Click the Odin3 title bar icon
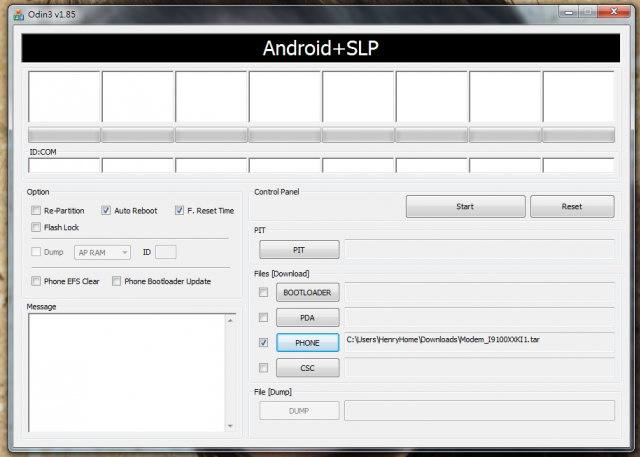Image resolution: width=640 pixels, height=457 pixels. (x=19, y=15)
